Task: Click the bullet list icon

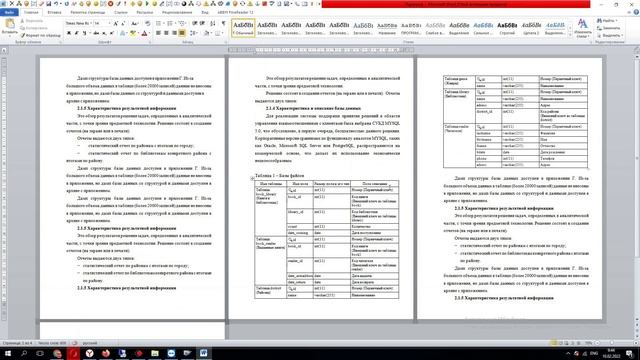Action: pyautogui.click(x=159, y=23)
